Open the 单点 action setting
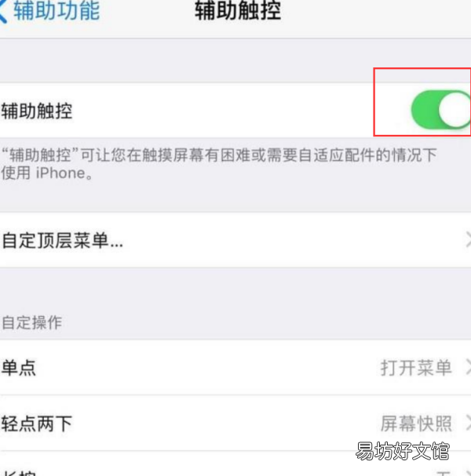The image size is (471, 476). coord(235,368)
